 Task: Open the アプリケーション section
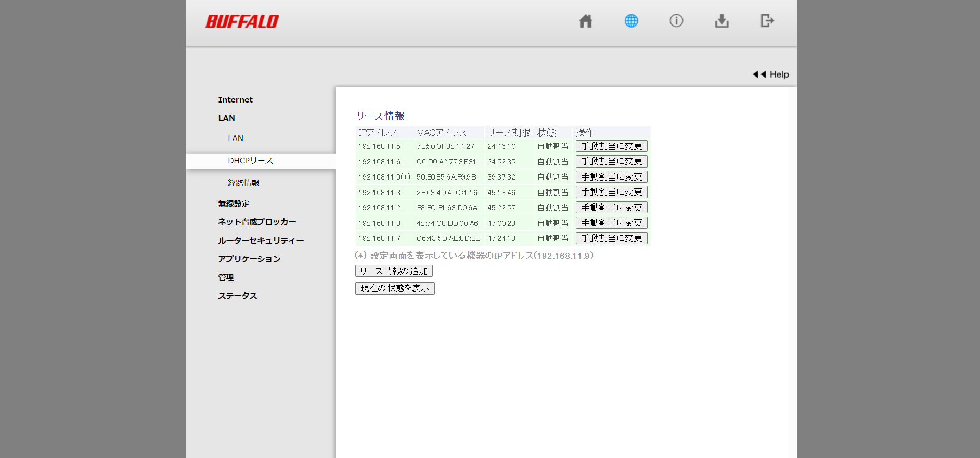pyautogui.click(x=249, y=259)
